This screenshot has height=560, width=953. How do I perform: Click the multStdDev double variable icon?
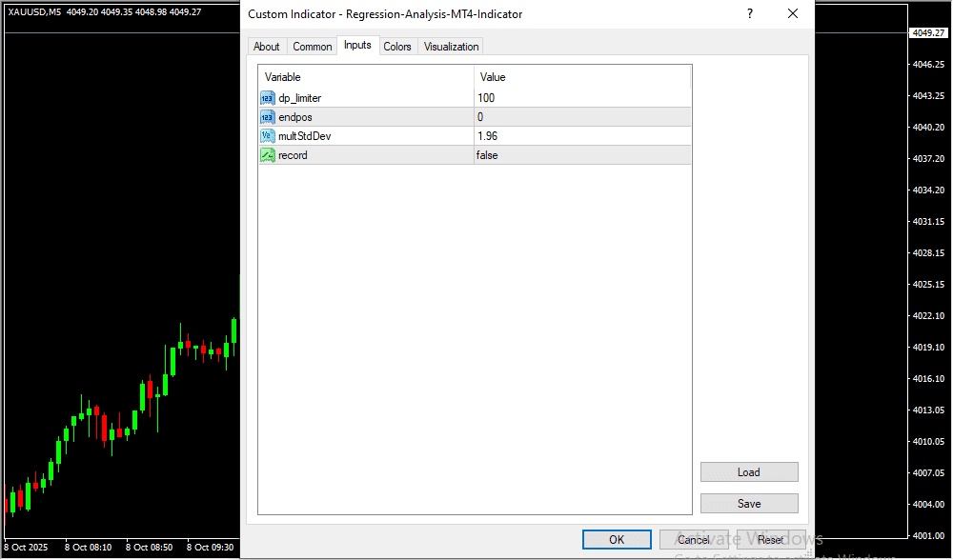coord(267,136)
